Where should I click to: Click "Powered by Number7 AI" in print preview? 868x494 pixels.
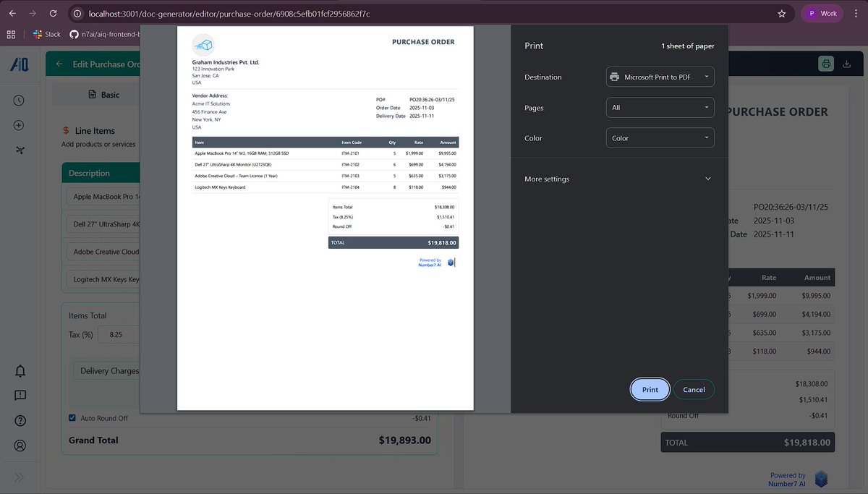430,263
